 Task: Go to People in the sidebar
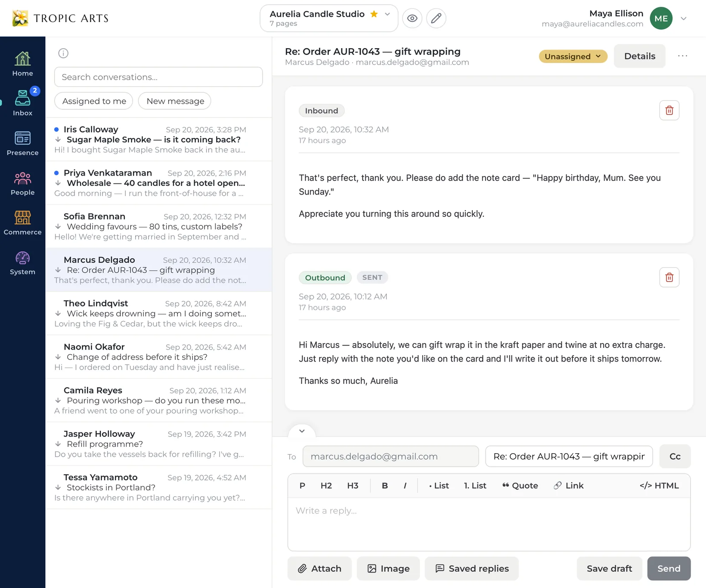click(x=22, y=183)
